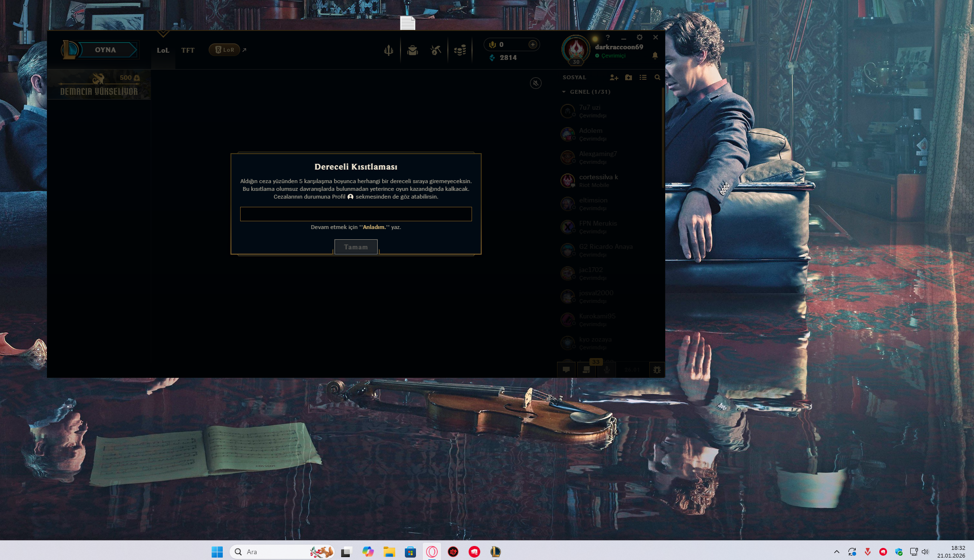This screenshot has width=974, height=560.
Task: Collapse the GENEL (1/31) friend group
Action: click(x=587, y=92)
